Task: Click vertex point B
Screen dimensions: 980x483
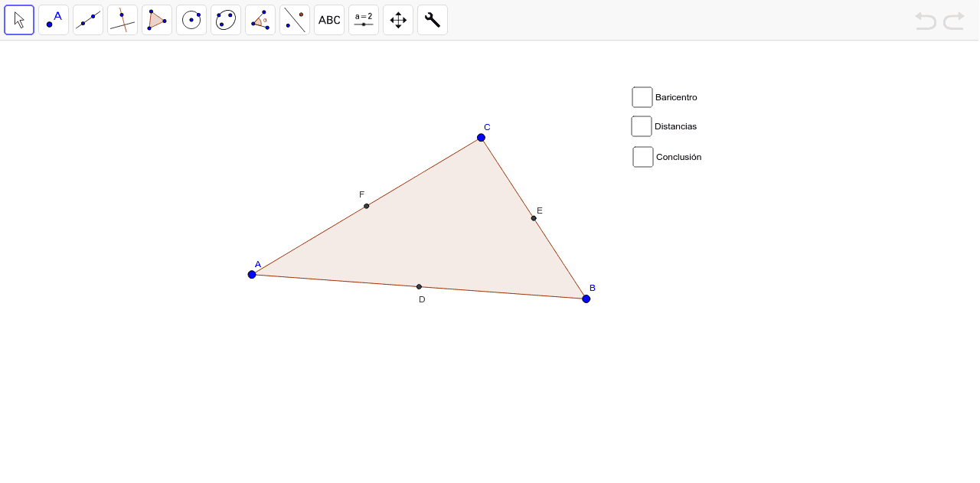Action: (586, 299)
